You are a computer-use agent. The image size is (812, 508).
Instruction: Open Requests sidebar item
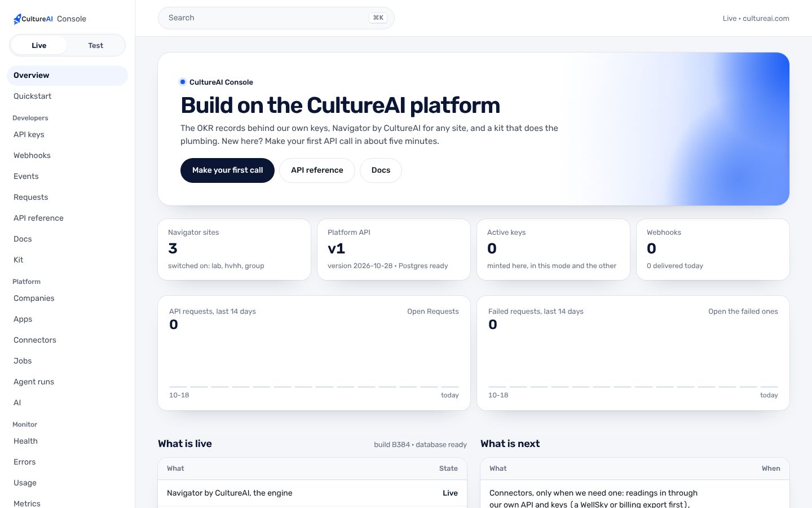click(67, 198)
